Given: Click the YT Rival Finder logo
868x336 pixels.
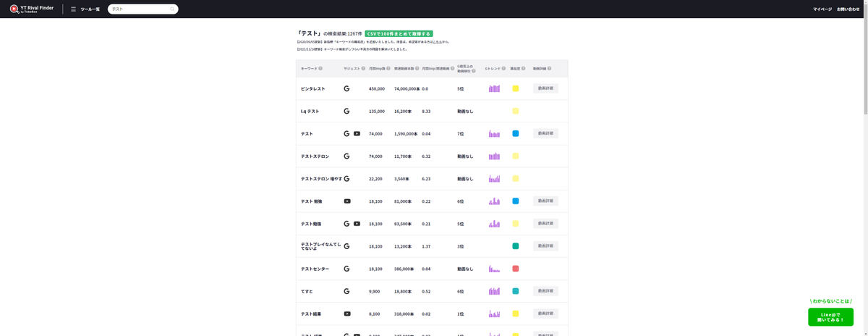Looking at the screenshot, I should click(x=32, y=9).
